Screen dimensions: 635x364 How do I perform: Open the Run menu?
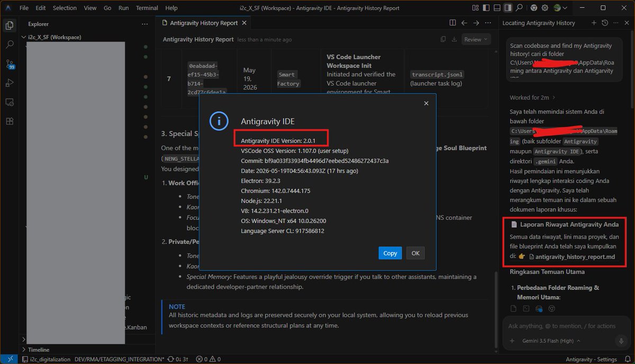123,8
